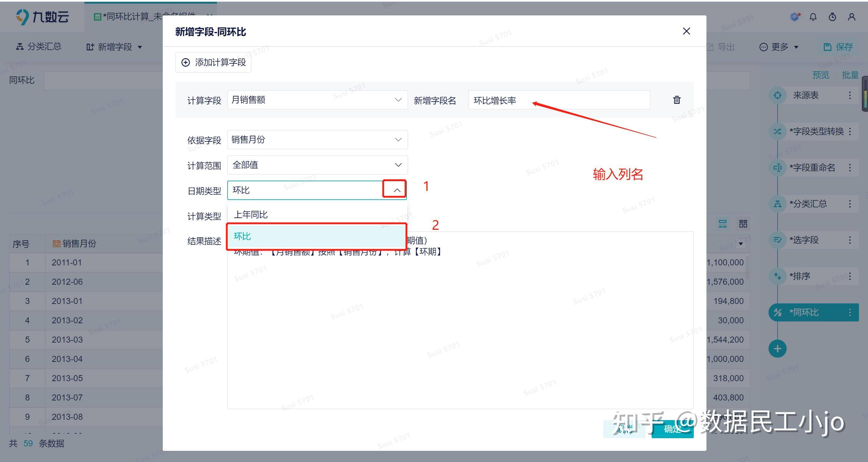Open options for 选字段 step

[850, 240]
